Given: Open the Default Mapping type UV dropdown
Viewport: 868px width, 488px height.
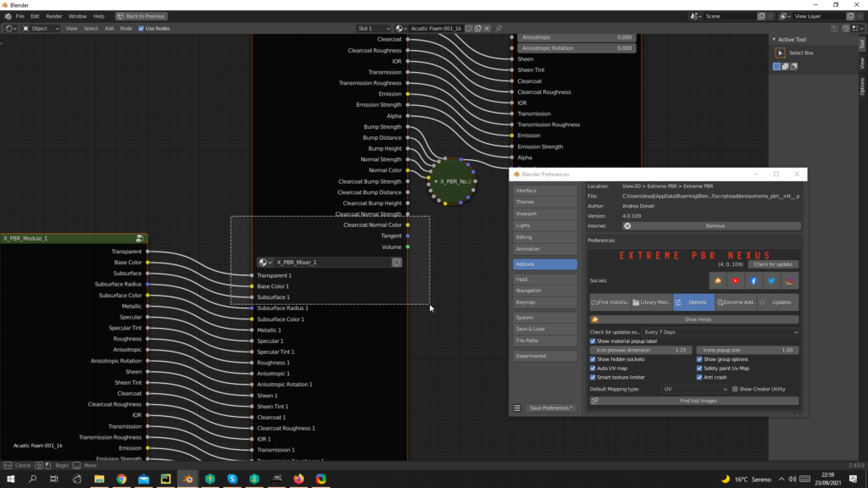Looking at the screenshot, I should [x=695, y=390].
